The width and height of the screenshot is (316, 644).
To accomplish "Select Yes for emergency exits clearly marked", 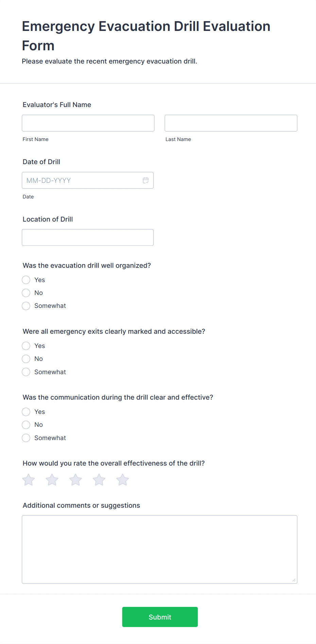I will point(26,346).
